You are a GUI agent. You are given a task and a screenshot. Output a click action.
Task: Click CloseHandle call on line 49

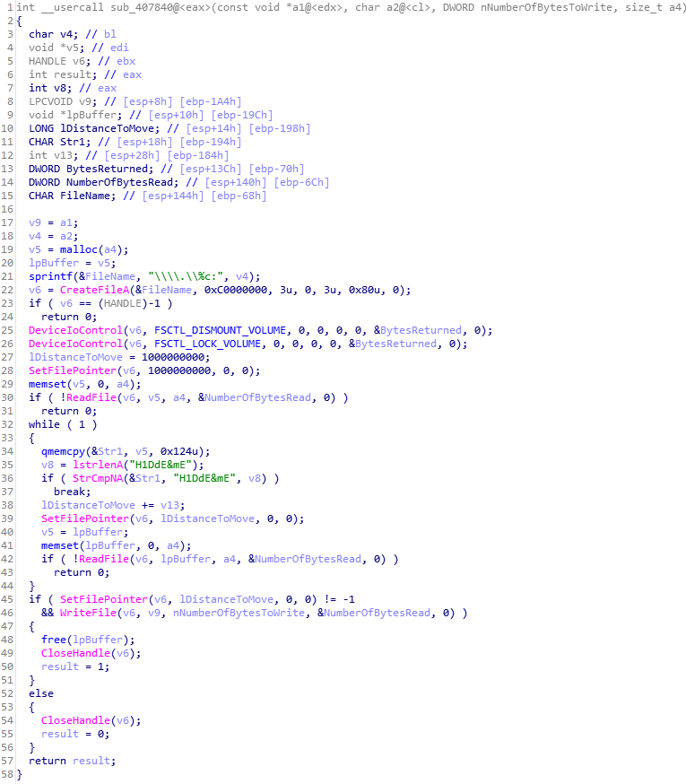(x=75, y=654)
